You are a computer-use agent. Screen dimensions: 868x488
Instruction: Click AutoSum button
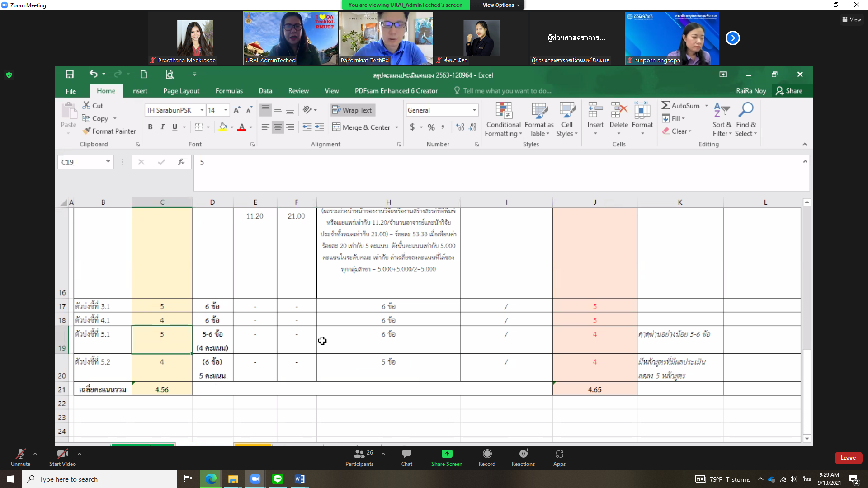[681, 105]
